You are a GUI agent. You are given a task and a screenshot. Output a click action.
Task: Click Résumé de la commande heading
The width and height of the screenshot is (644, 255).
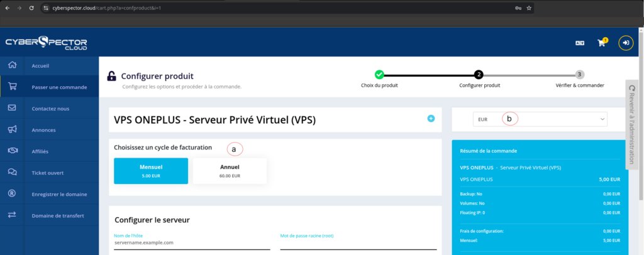pos(489,151)
